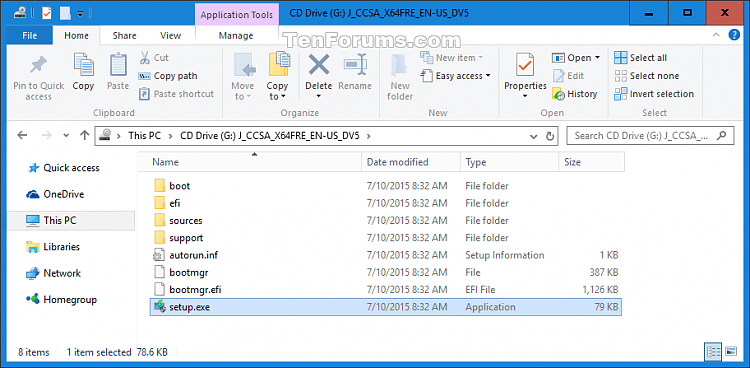Image resolution: width=750 pixels, height=368 pixels.
Task: Switch to the View tab
Action: click(170, 35)
